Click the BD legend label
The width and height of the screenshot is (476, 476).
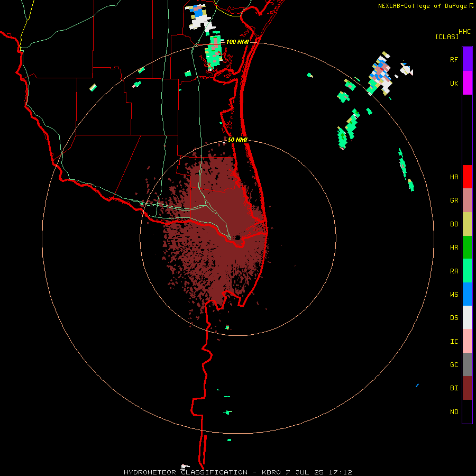454,224
